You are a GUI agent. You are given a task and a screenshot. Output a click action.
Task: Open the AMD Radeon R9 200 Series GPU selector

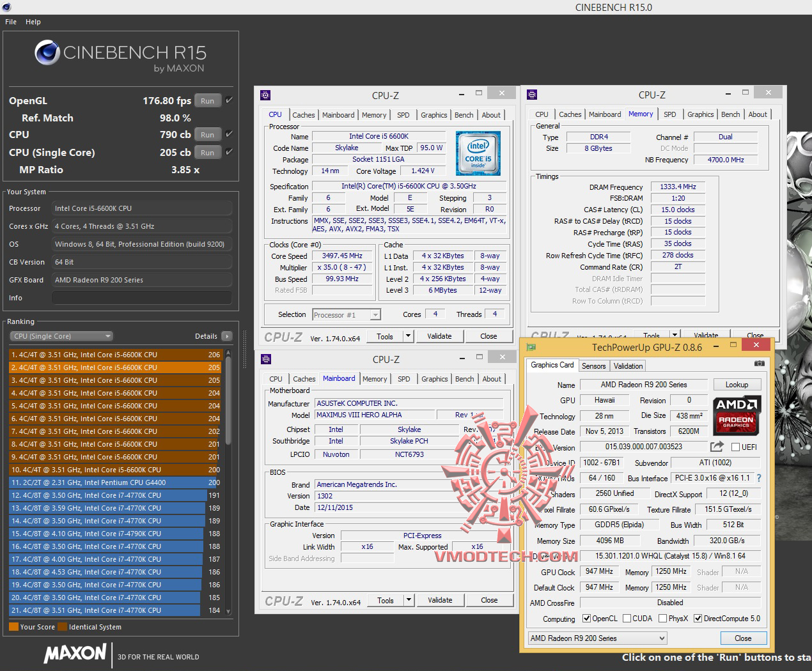[598, 638]
